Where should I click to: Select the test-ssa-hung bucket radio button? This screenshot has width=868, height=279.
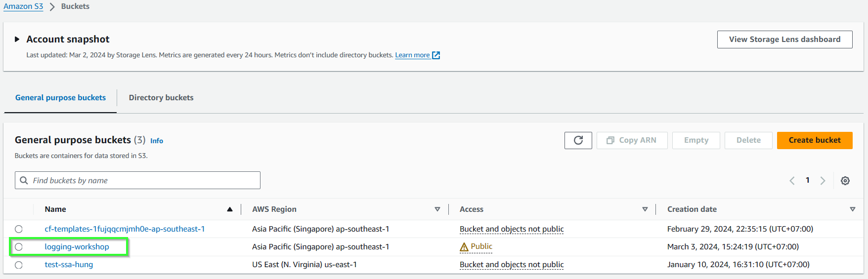[19, 265]
